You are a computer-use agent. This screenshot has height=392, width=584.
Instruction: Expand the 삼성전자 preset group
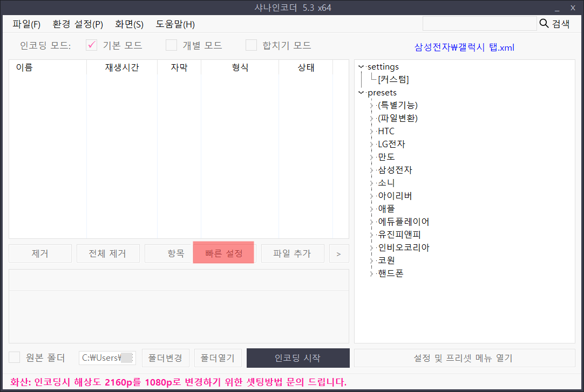click(371, 170)
